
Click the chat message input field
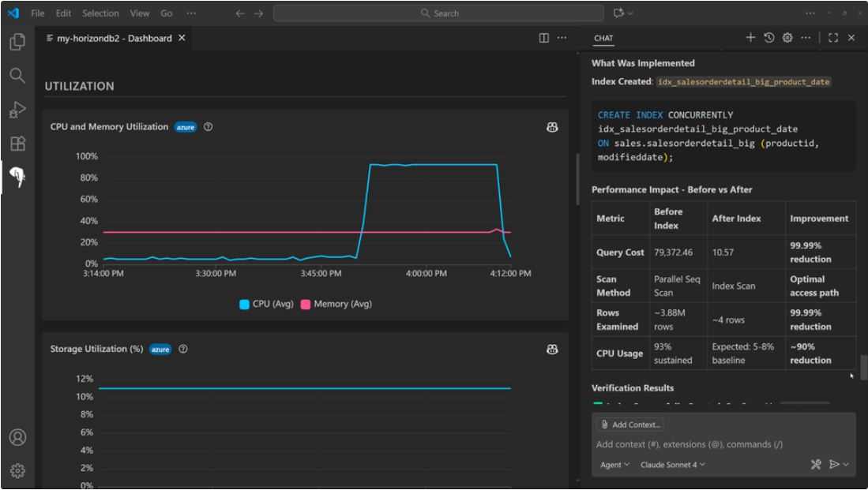pyautogui.click(x=723, y=444)
